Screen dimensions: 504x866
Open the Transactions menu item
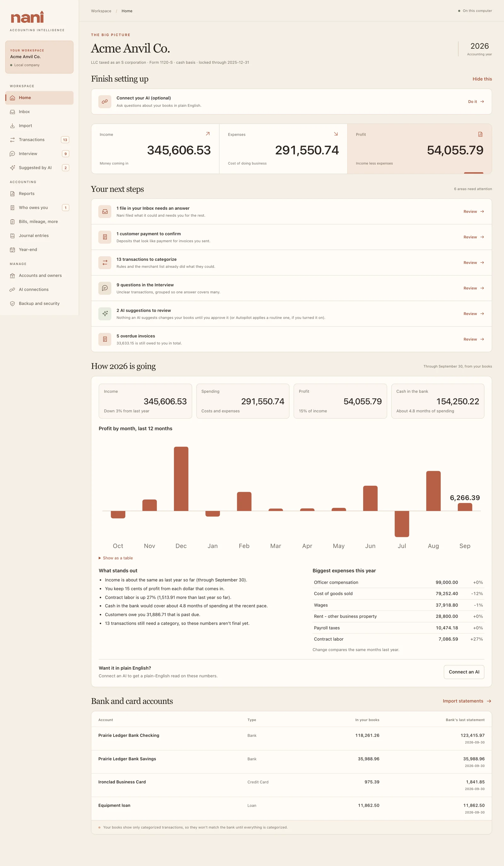point(39,140)
